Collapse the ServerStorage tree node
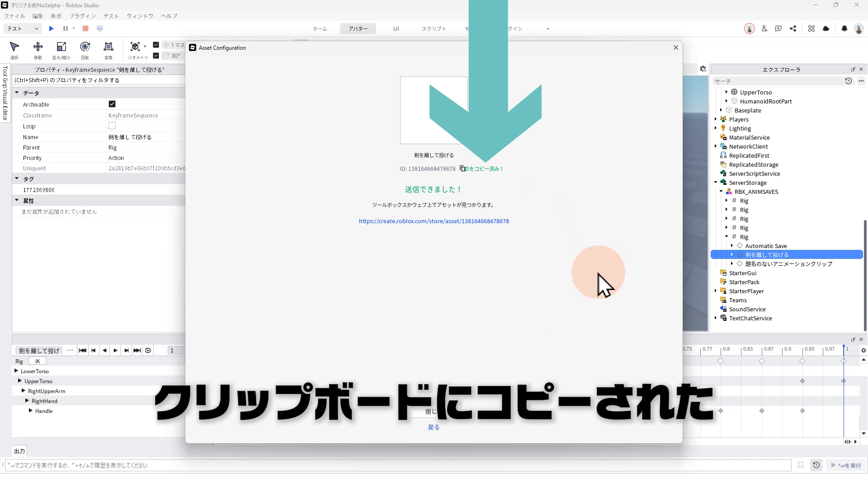The height and width of the screenshot is (488, 868). pos(716,183)
